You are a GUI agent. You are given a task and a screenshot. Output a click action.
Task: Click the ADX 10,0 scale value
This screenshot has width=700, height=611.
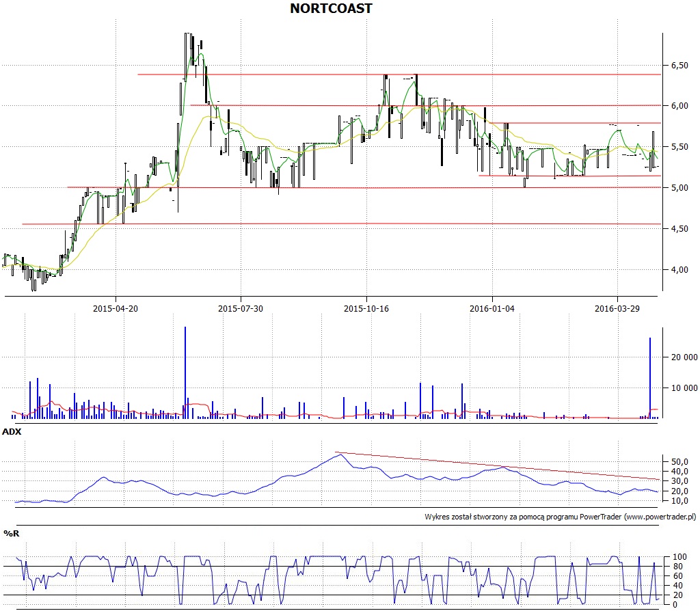[x=679, y=501]
